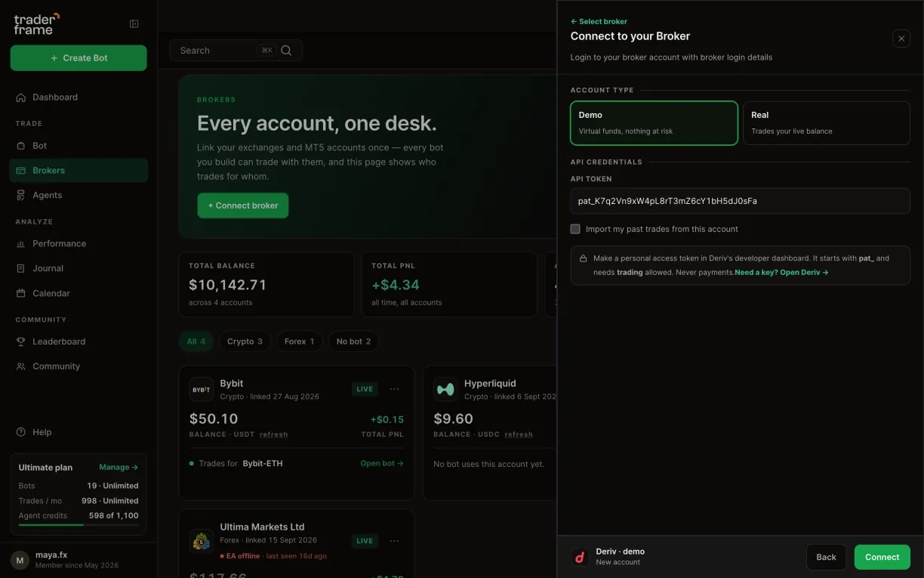924x578 pixels.
Task: Click the Leaderboard trophy icon
Action: coord(21,342)
